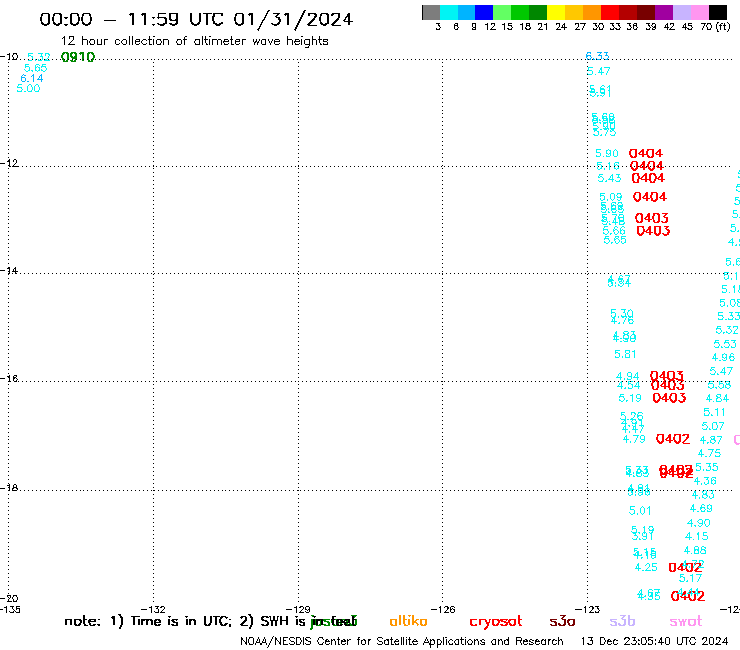Click the wave height value "5.81"
740x650 pixels.
coord(625,354)
